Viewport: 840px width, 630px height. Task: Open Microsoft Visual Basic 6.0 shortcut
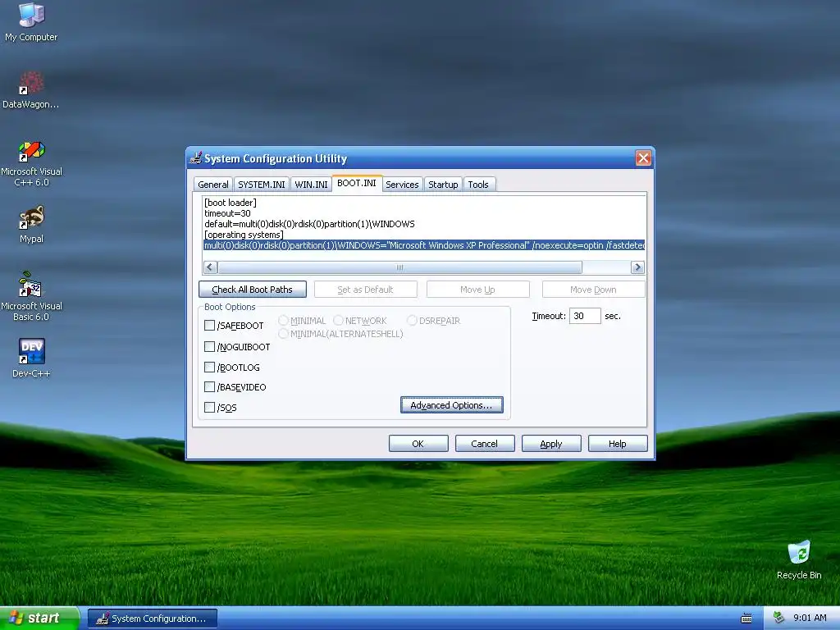[x=31, y=295]
